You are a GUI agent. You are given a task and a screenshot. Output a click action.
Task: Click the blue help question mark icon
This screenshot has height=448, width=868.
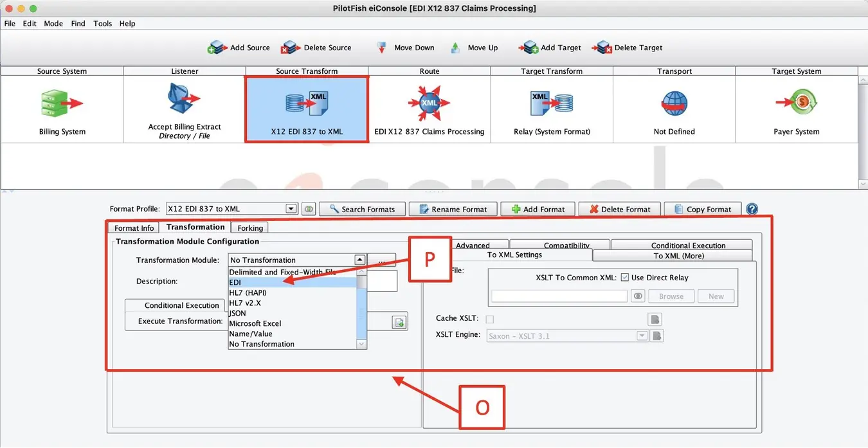coord(752,209)
